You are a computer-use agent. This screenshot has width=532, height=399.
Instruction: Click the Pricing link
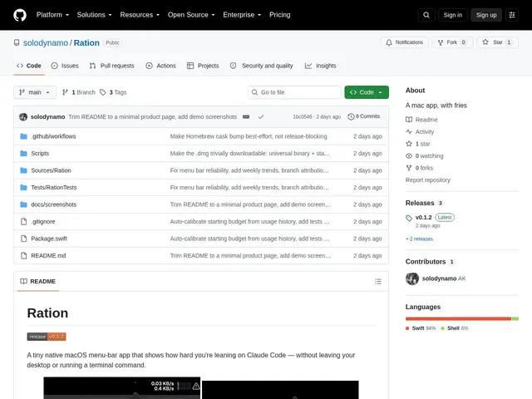click(x=279, y=15)
